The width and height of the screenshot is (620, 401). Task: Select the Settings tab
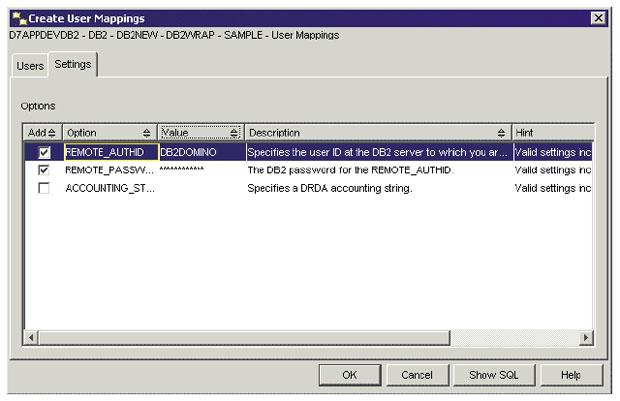73,64
